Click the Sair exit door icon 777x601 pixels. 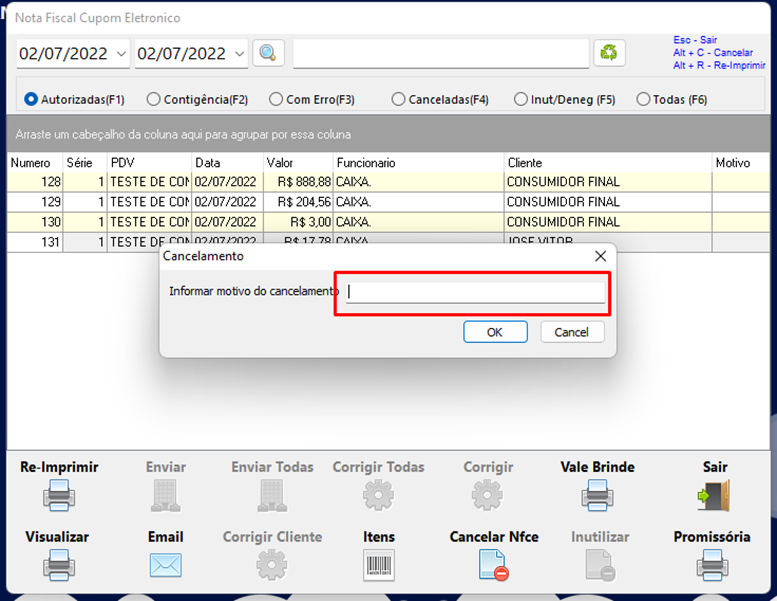[714, 495]
